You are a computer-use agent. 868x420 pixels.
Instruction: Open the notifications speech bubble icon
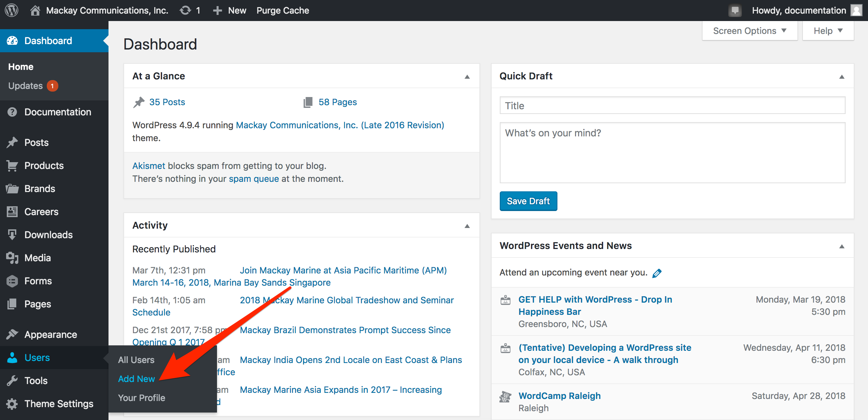735,11
